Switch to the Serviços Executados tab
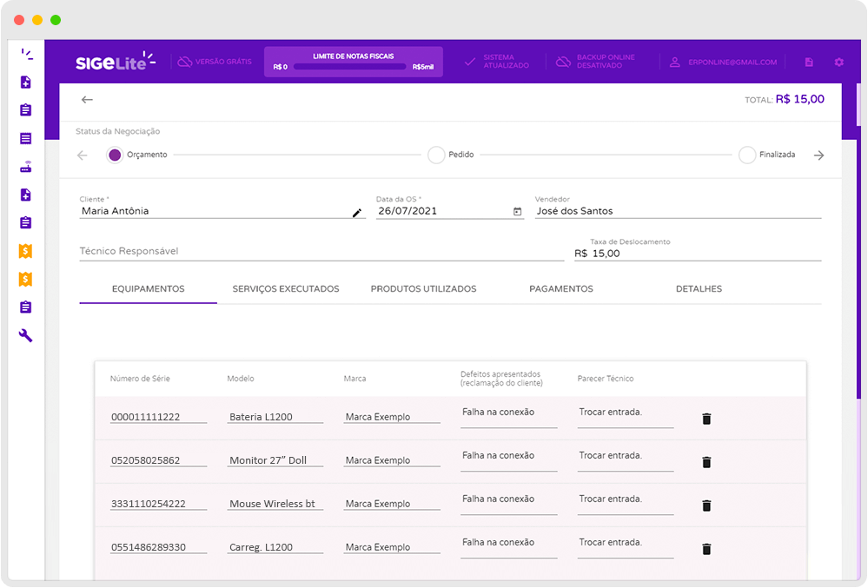Viewport: 868px width, 588px height. tap(286, 289)
